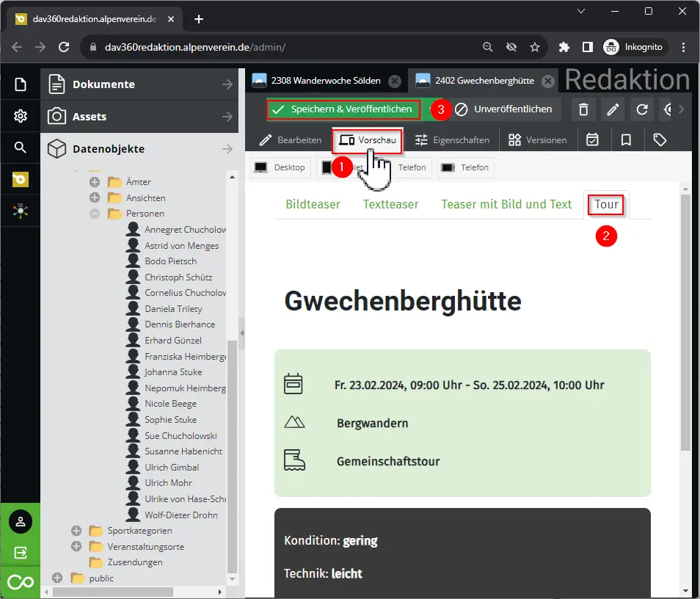This screenshot has height=599, width=700.
Task: Expand the Ämter folder
Action: 95,182
